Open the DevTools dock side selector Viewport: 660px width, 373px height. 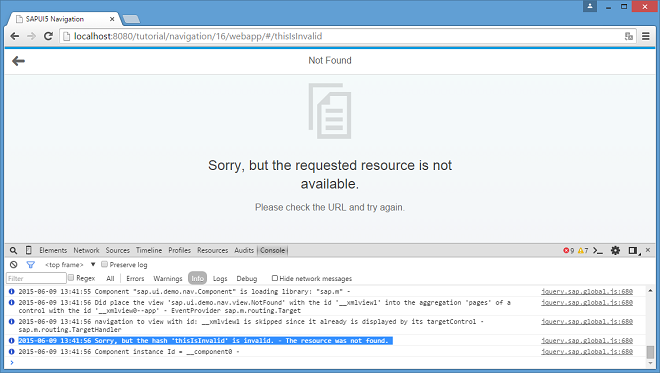633,250
